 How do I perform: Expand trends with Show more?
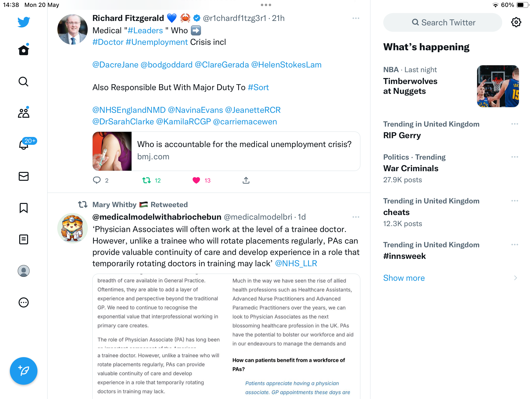(404, 278)
